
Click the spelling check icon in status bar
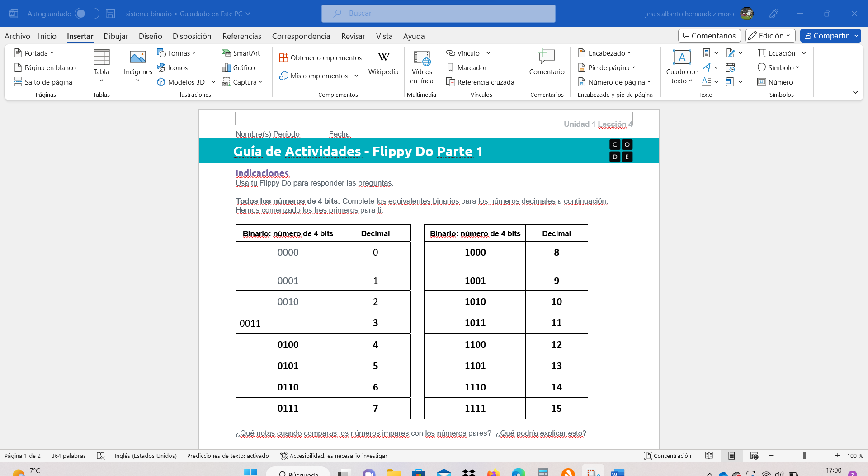(101, 456)
